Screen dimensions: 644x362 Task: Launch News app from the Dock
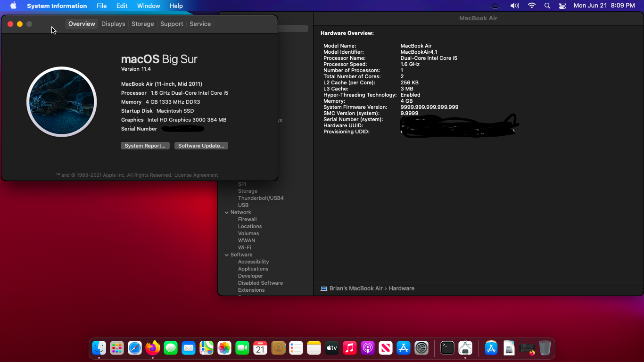tap(386, 348)
